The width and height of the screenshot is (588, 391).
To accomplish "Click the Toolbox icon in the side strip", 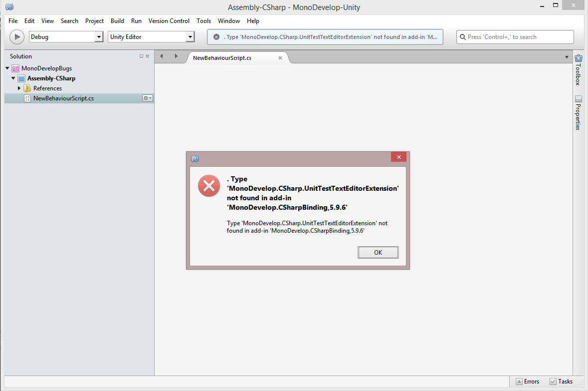I will coord(579,58).
